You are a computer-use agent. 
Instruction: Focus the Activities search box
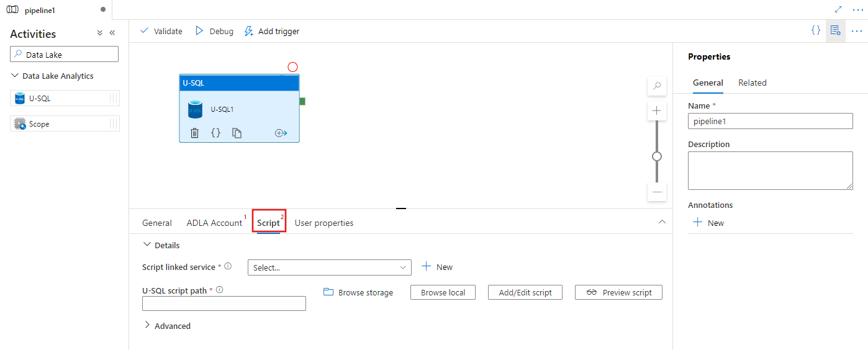pyautogui.click(x=64, y=54)
